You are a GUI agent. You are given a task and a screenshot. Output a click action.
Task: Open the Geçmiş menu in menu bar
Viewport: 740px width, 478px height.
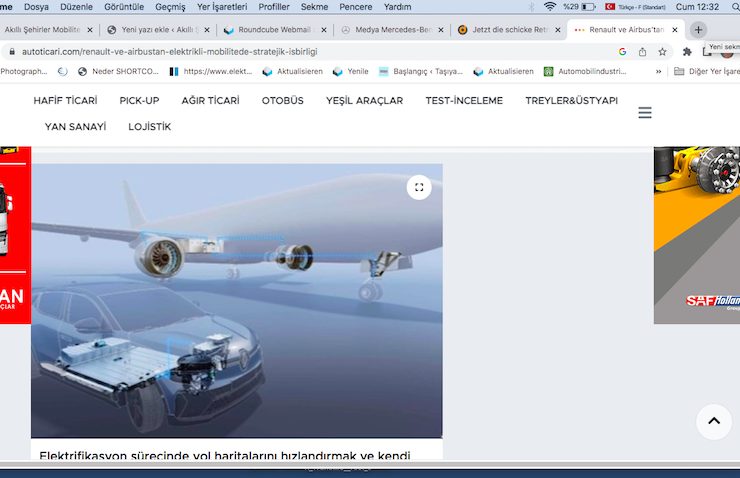170,7
